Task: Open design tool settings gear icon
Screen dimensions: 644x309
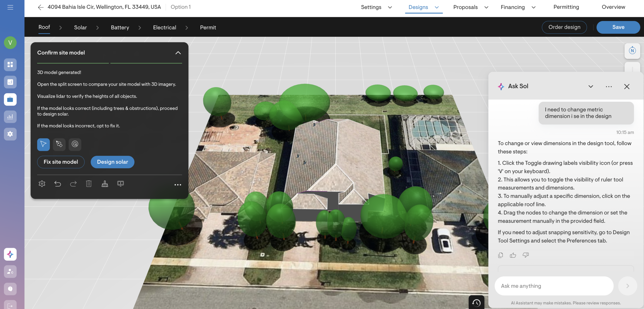Action: tap(42, 184)
